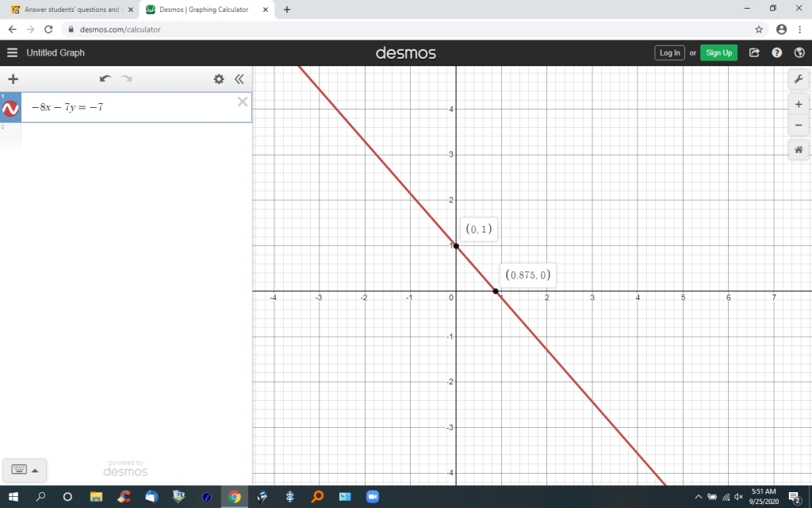Open the Desmos hamburger menu
The width and height of the screenshot is (812, 508).
(x=12, y=52)
